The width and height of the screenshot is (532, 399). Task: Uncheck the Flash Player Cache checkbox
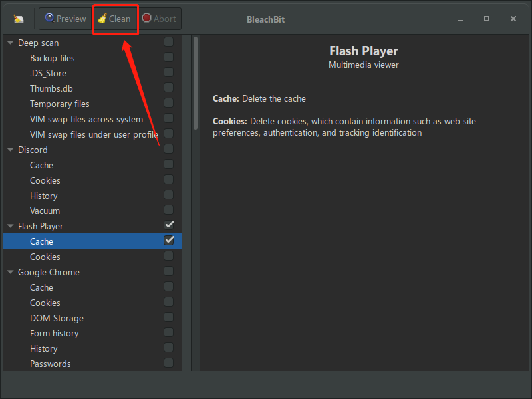pyautogui.click(x=169, y=241)
